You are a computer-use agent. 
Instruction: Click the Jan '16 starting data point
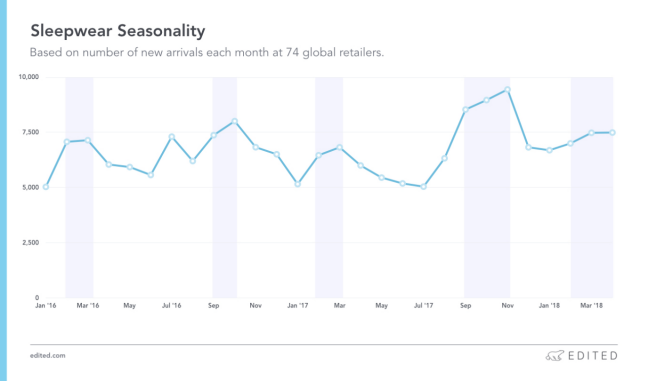46,187
